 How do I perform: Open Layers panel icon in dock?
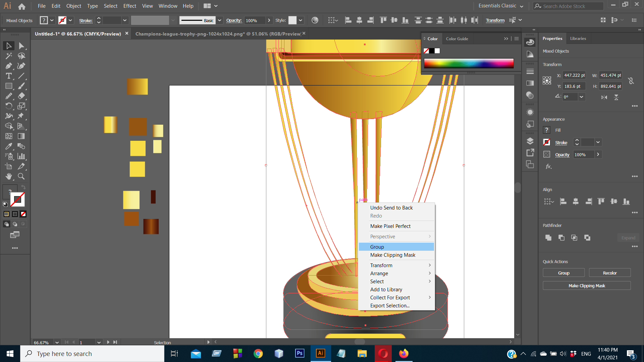[x=530, y=141]
